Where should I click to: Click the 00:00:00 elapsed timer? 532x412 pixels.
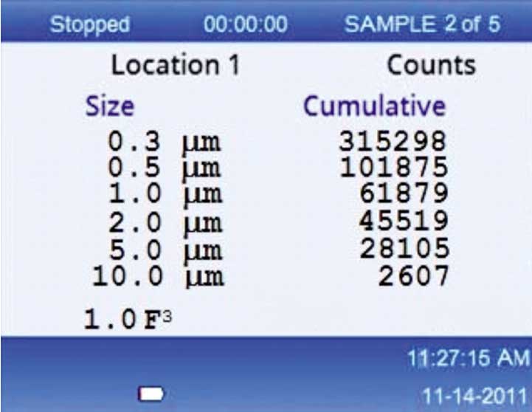click(245, 24)
